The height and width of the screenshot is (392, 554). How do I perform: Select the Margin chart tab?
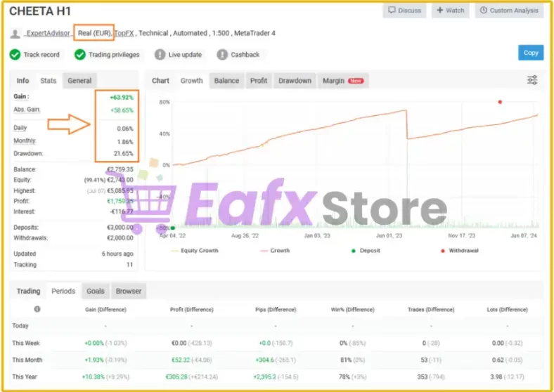(x=343, y=81)
